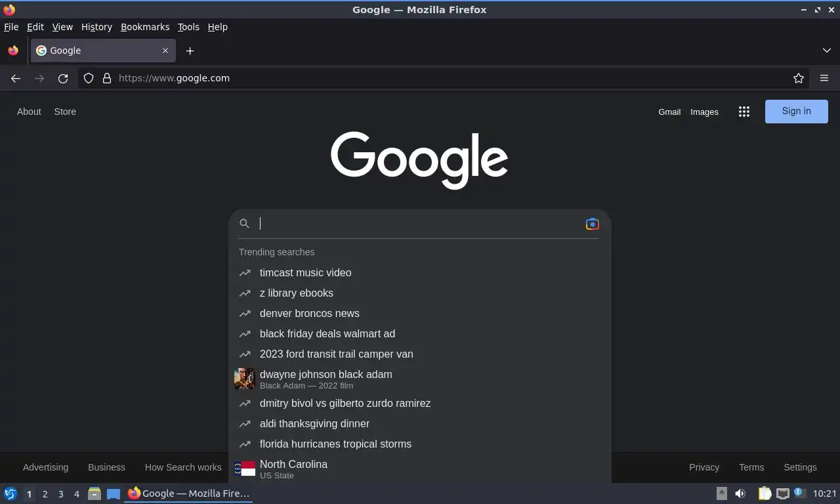Open Google apps grid
Image resolution: width=840 pixels, height=504 pixels.
click(x=744, y=112)
